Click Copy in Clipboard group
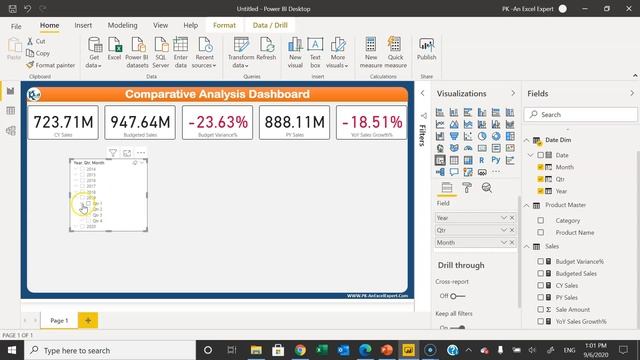The width and height of the screenshot is (640, 360). click(38, 53)
